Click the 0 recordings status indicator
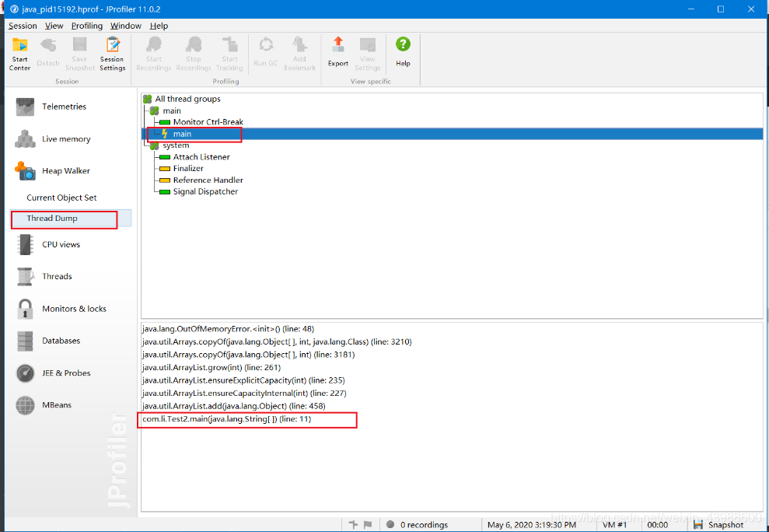Image resolution: width=769 pixels, height=532 pixels. [417, 525]
